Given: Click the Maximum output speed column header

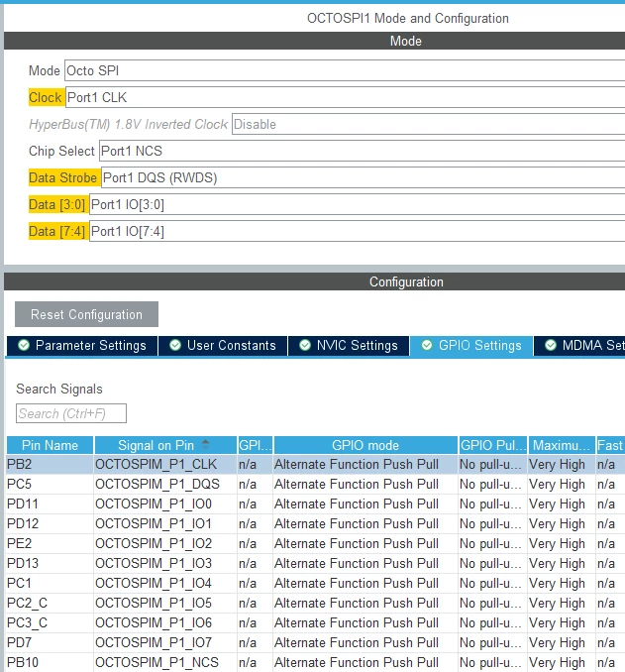Looking at the screenshot, I should coord(562,445).
